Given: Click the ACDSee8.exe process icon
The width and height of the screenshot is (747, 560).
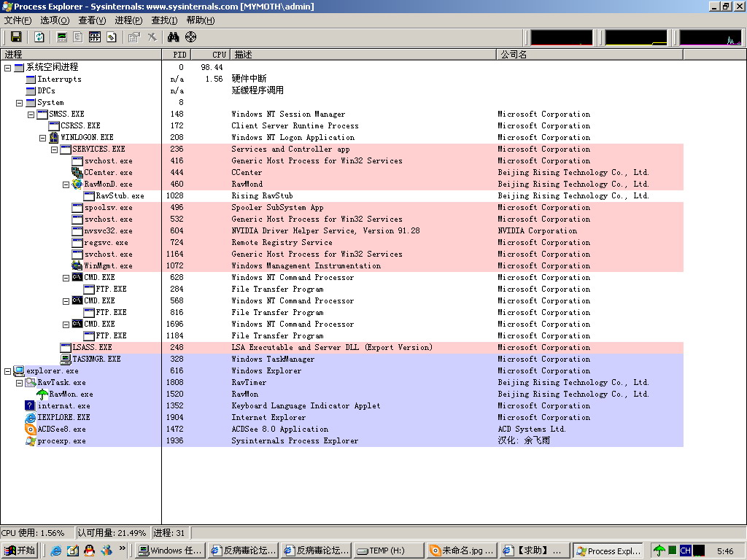Looking at the screenshot, I should point(31,429).
